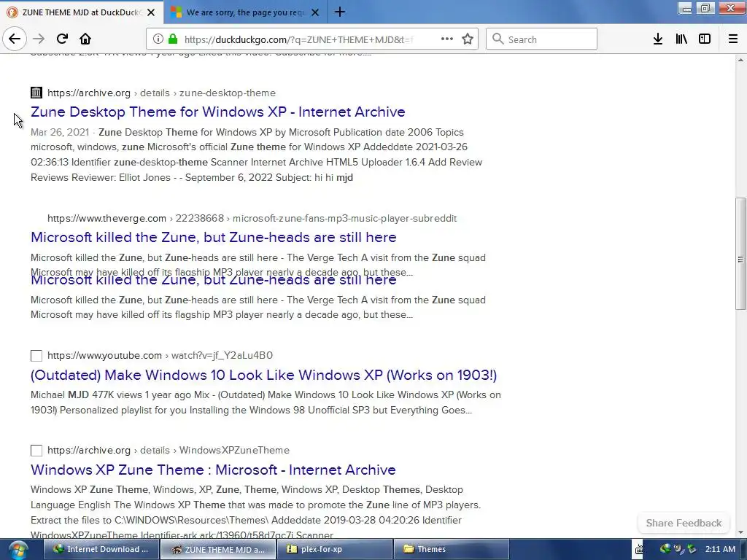Click the scrollbar up arrow
This screenshot has height=560, width=747.
(x=740, y=60)
